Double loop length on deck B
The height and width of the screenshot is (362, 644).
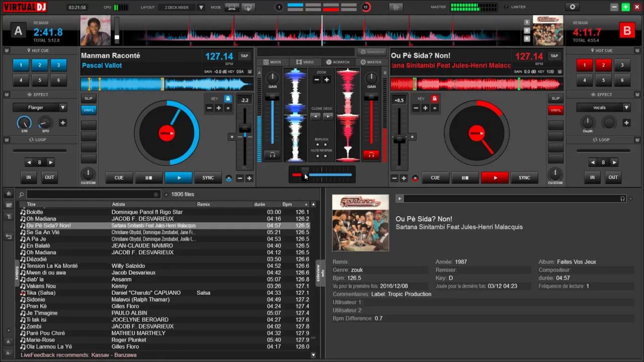click(x=614, y=162)
